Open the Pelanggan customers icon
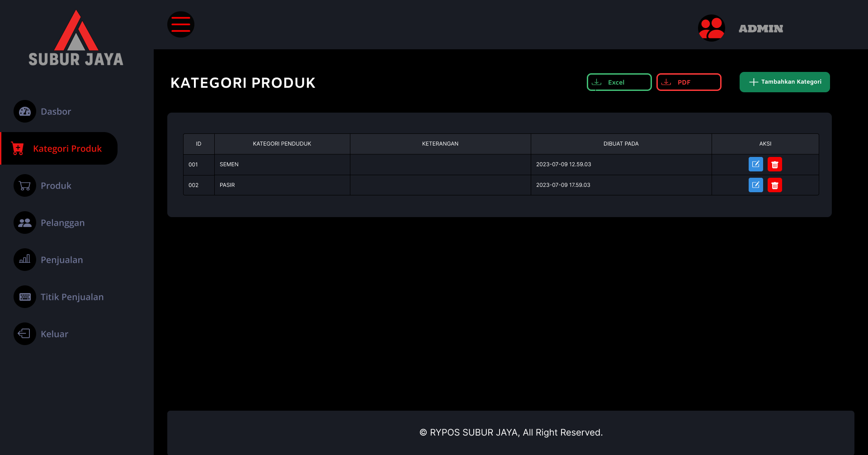 (x=24, y=223)
